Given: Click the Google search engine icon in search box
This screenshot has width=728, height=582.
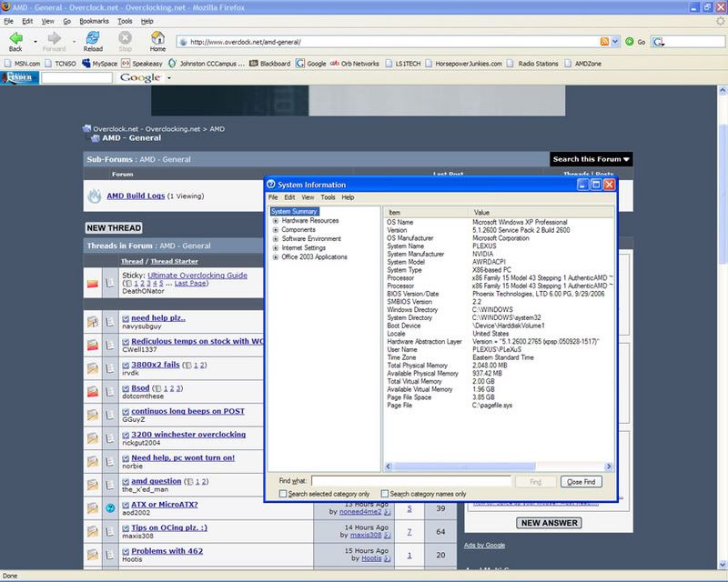Looking at the screenshot, I should (x=657, y=42).
